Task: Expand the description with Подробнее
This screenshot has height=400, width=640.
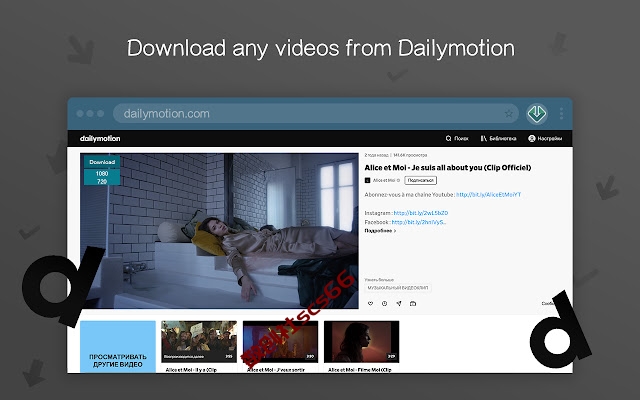Action: point(380,231)
